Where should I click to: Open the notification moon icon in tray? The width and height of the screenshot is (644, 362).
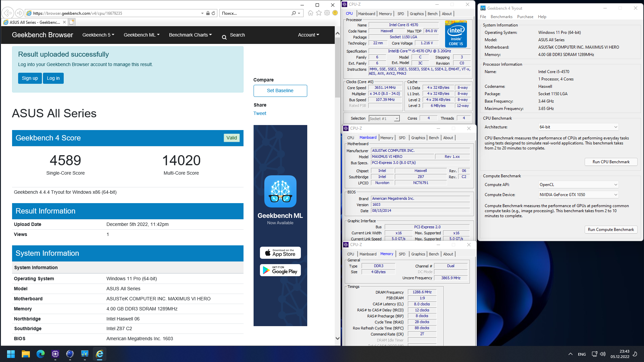tap(635, 354)
